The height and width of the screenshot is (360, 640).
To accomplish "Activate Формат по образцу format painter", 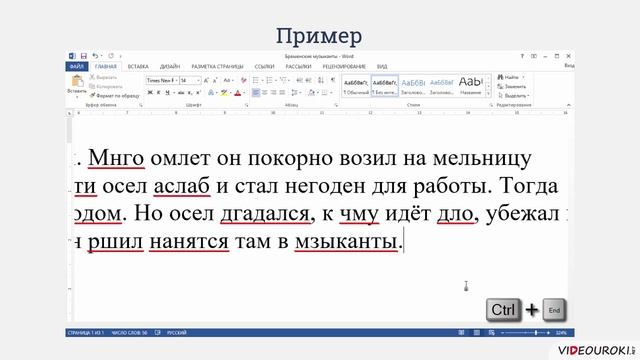I will pyautogui.click(x=115, y=96).
